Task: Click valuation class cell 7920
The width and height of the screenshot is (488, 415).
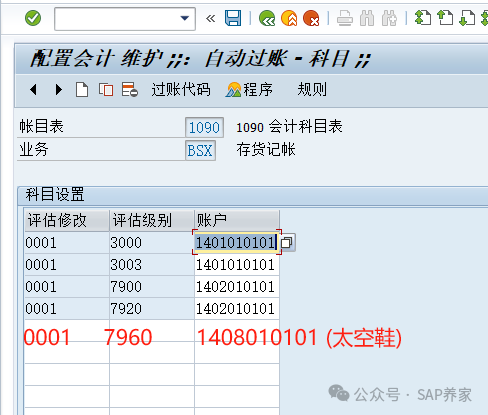Action: [152, 309]
